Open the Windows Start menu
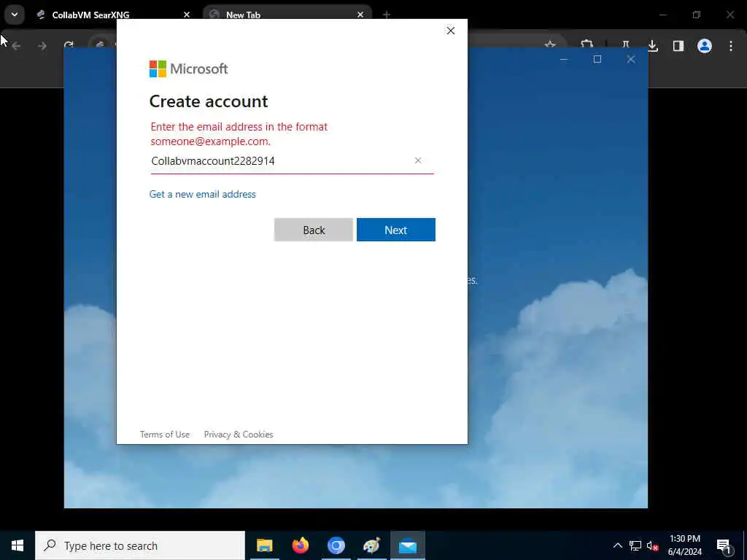This screenshot has height=560, width=747. 18,545
